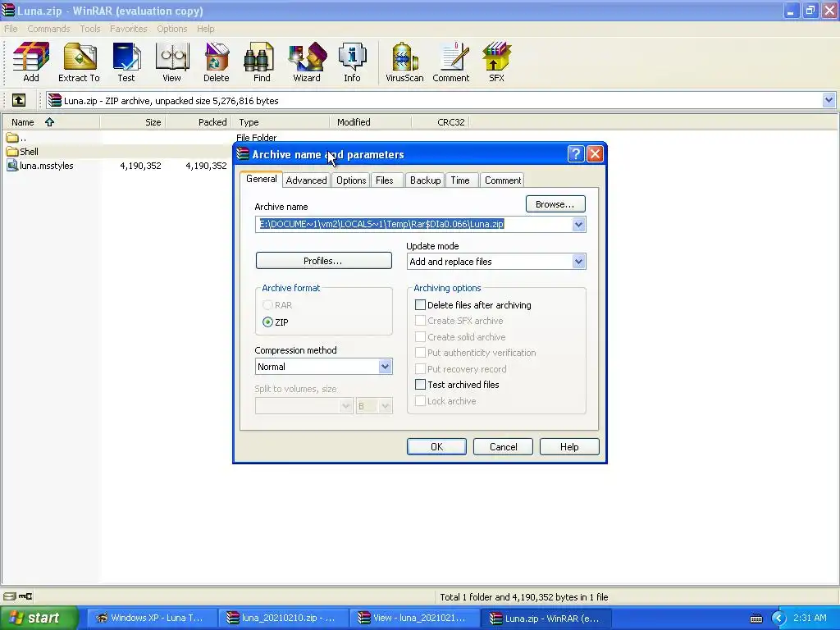Toggle Put recovery record checkbox
This screenshot has width=840, height=630.
coord(421,369)
